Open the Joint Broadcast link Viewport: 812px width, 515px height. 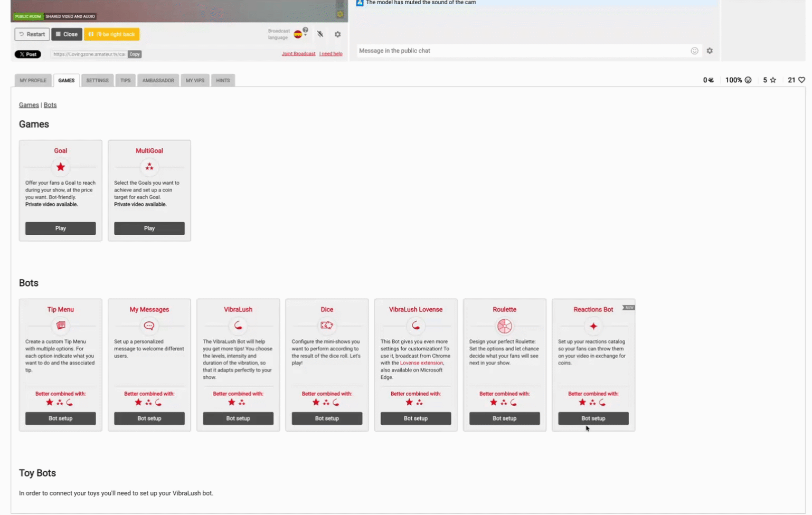point(298,54)
